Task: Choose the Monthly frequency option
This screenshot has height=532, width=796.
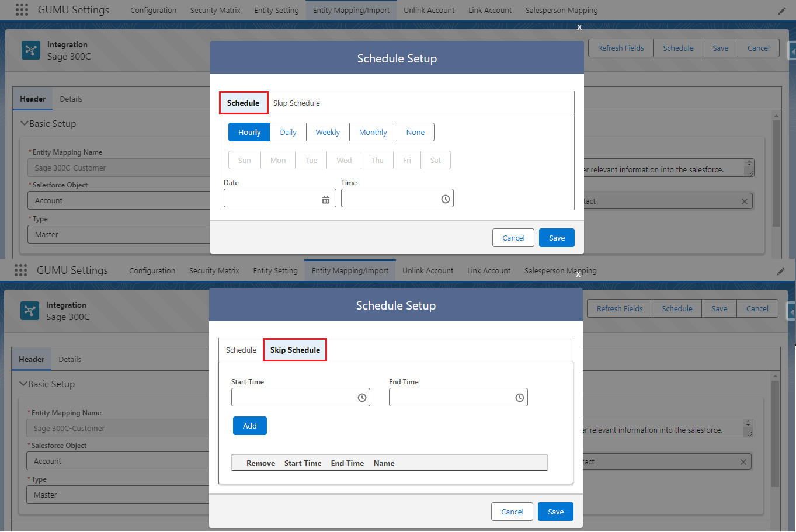Action: coord(373,133)
